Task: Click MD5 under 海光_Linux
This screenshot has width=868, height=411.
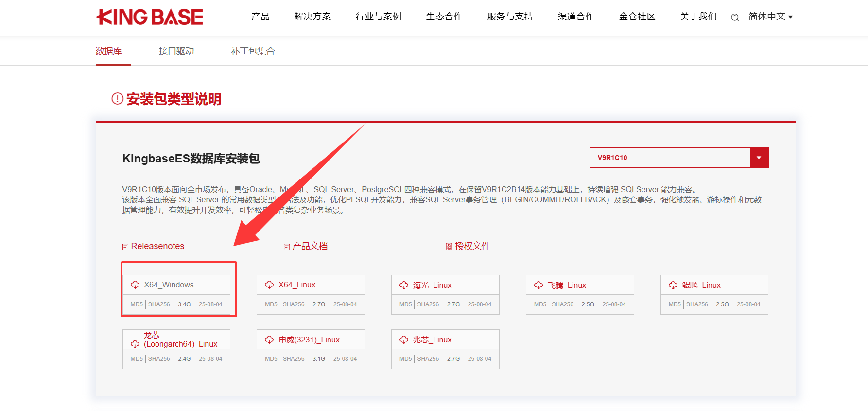Action: pos(406,304)
